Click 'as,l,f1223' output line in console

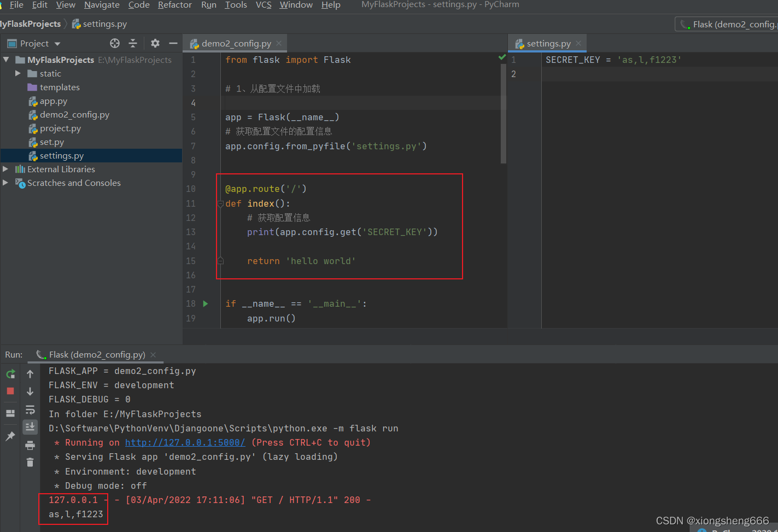click(76, 514)
